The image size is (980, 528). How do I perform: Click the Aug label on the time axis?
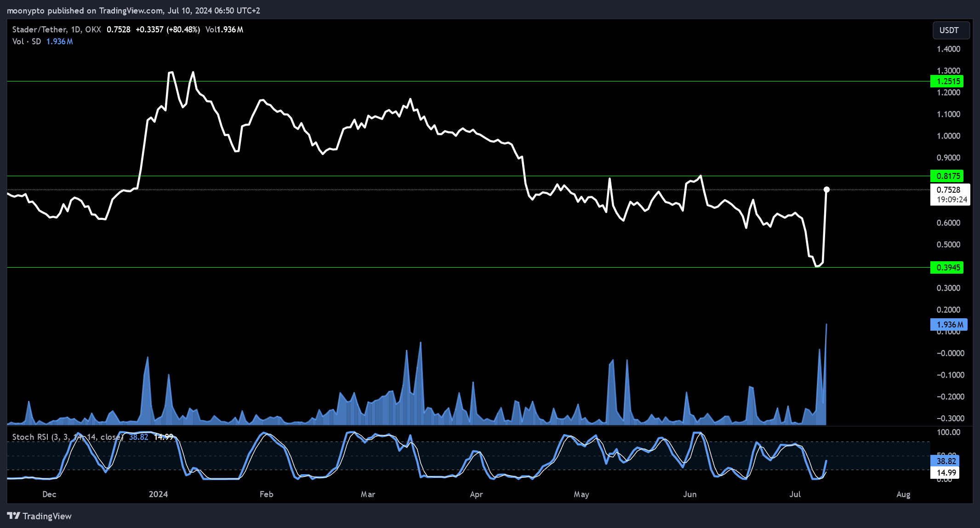(903, 494)
